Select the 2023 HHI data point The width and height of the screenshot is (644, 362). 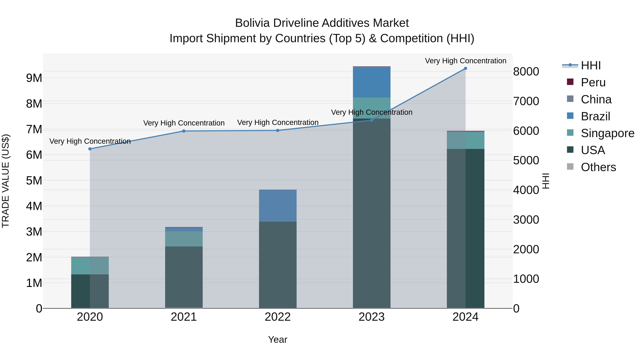click(372, 120)
